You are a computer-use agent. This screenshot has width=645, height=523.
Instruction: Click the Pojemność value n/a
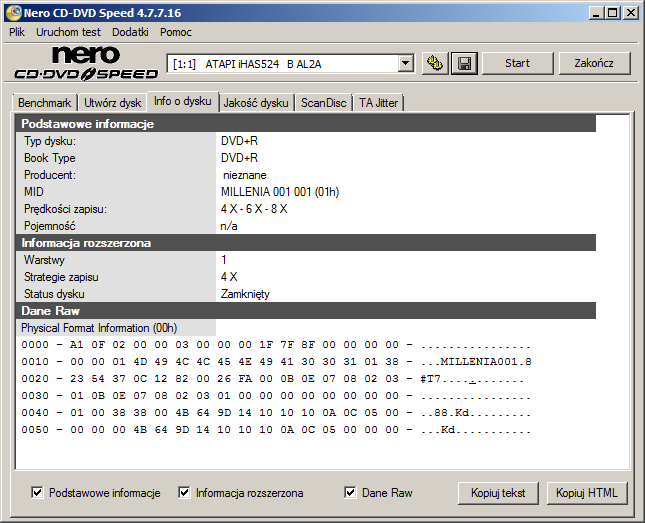pyautogui.click(x=229, y=226)
